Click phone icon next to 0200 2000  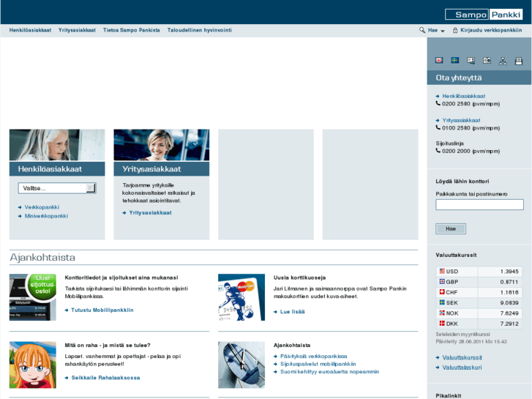coord(438,151)
